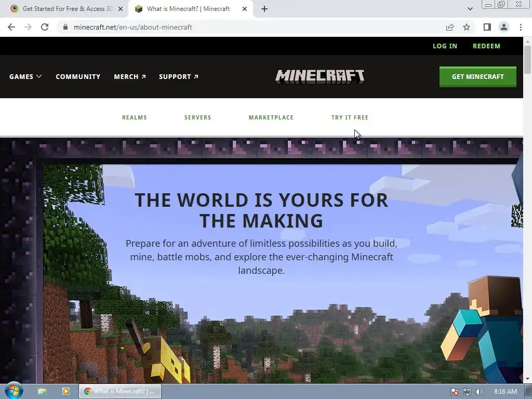Click the Show desktop strip

tap(528, 392)
